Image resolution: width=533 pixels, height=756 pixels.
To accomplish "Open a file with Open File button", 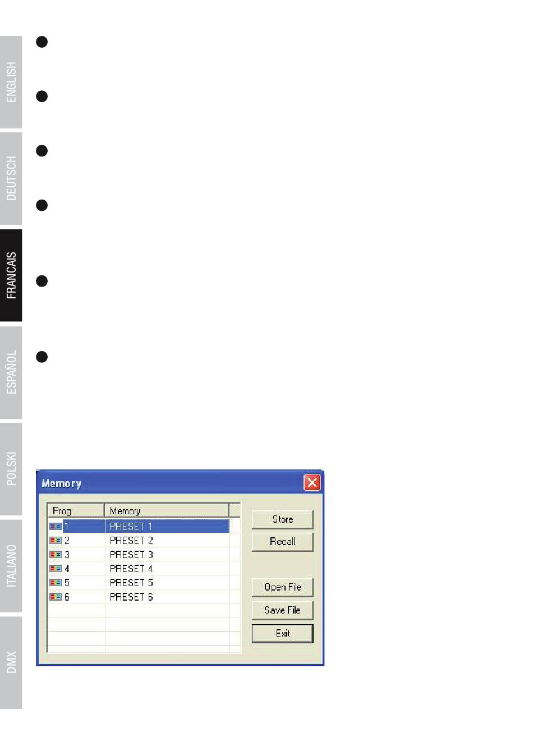I will coord(282,587).
